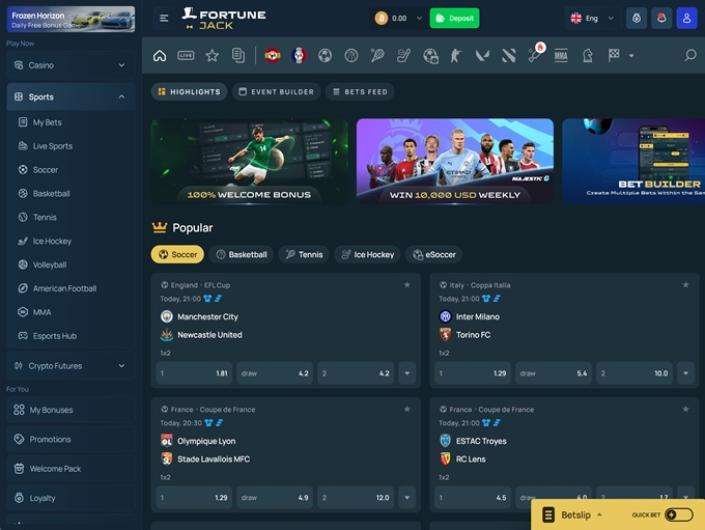Expand the Casino sidebar section
Screen dimensions: 705x530
point(68,65)
